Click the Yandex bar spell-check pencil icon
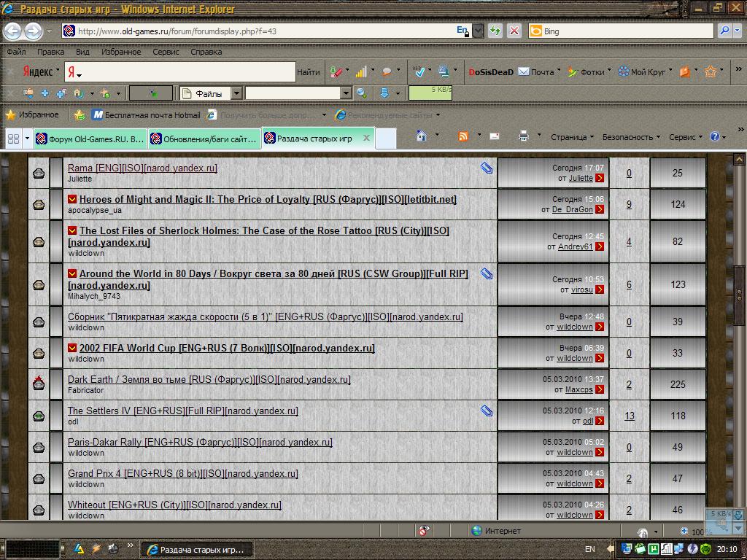The width and height of the screenshot is (747, 560). tap(336, 72)
